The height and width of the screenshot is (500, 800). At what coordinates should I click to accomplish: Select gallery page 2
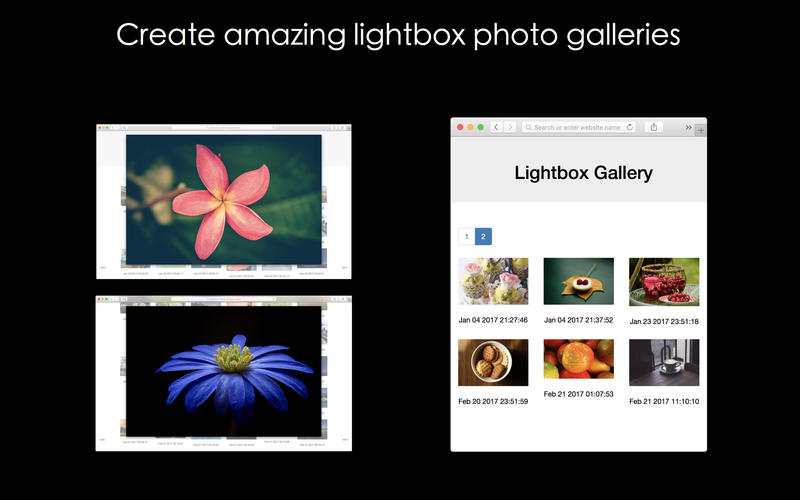tap(483, 237)
